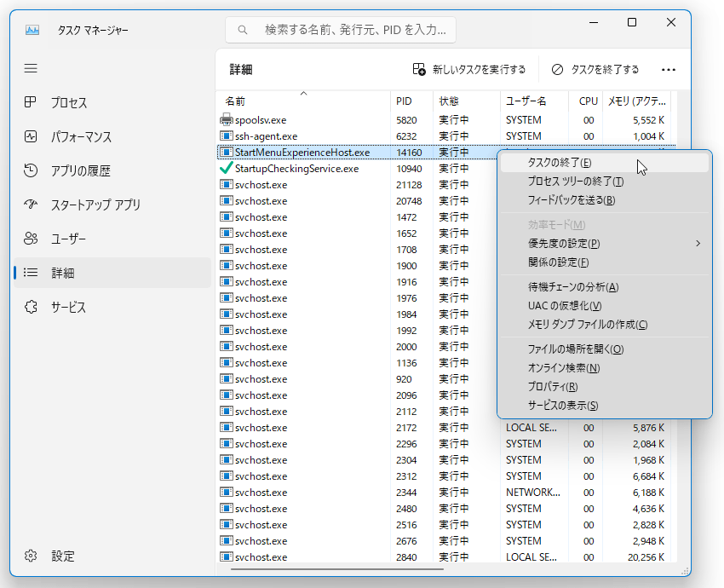Go to the サービス page label
Screen dimensions: 724x588
coord(68,307)
